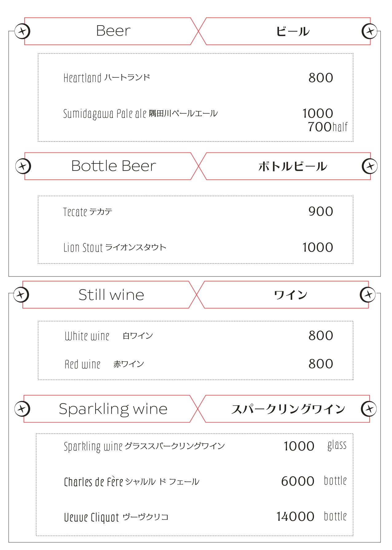Click the 700 half price label
This screenshot has height=550, width=392.
(x=328, y=127)
